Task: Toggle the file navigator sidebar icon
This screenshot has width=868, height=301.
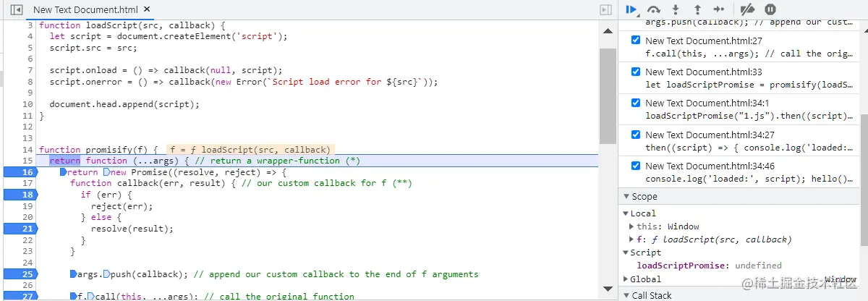Action: [17, 9]
